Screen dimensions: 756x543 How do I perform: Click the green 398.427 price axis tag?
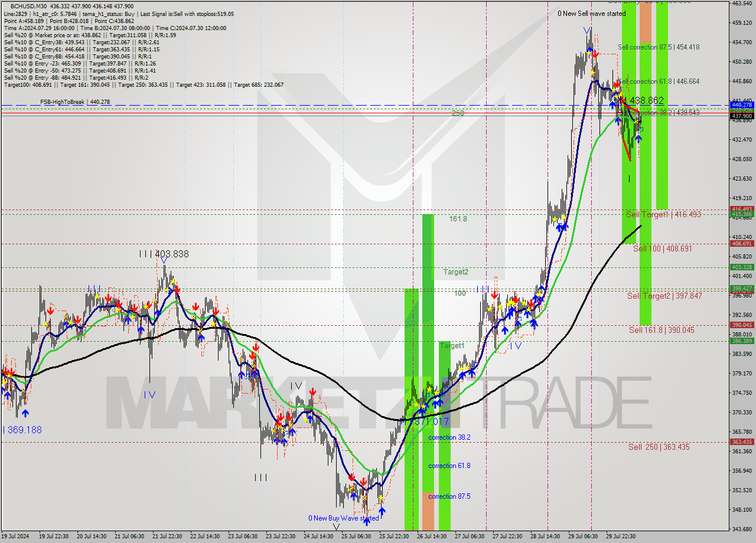[x=742, y=288]
